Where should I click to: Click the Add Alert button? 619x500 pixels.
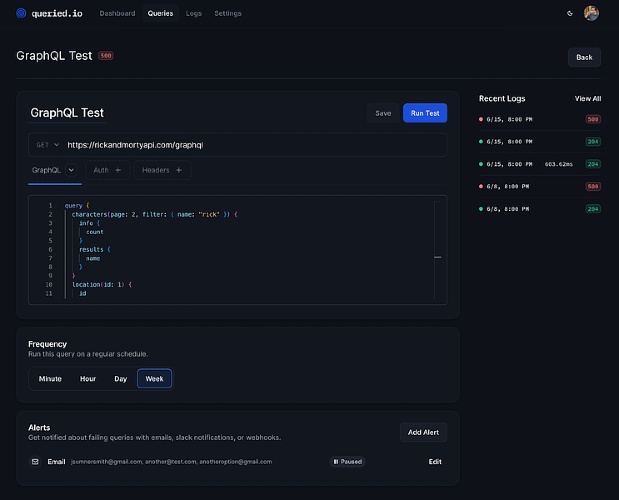point(423,433)
